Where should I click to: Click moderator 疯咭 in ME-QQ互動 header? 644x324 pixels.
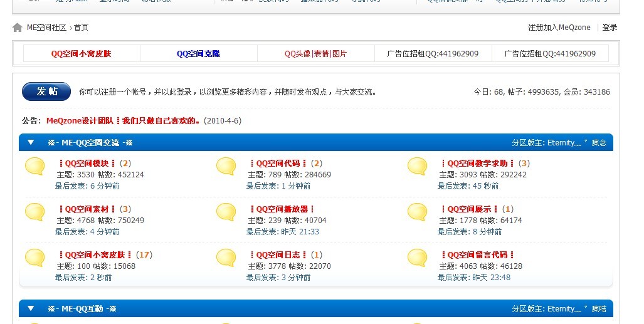point(599,309)
